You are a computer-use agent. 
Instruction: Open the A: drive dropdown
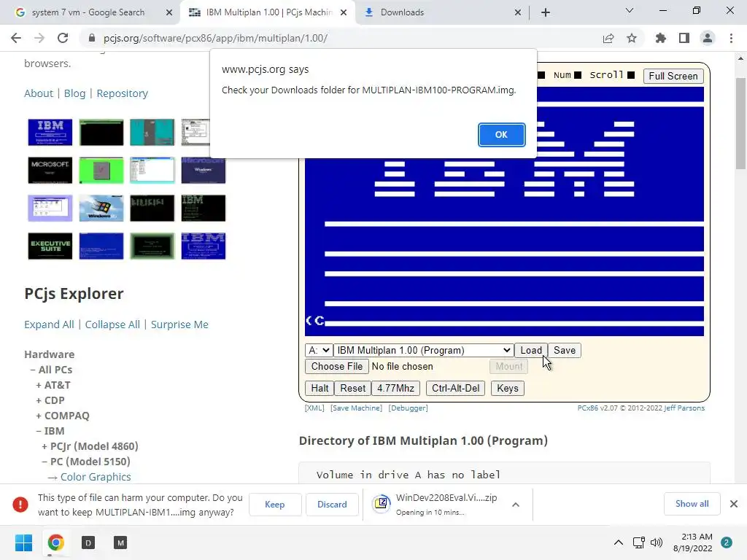[318, 351]
